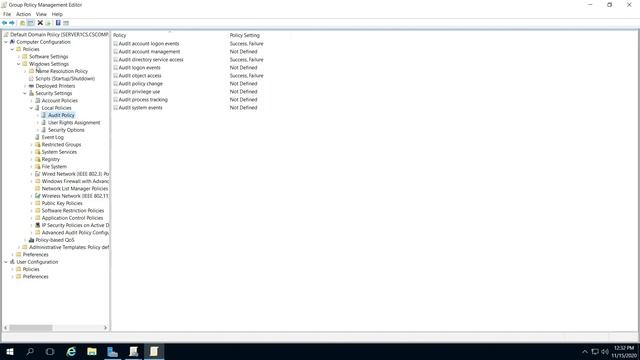Screen dimensions: 640x360
Task: Expand Administrative Templates node
Action: click(19, 247)
